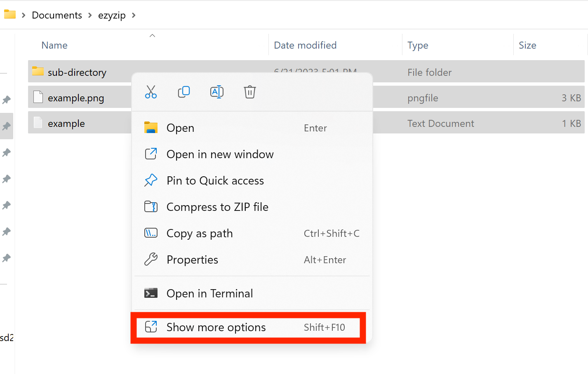Select Pin to Quick access
Viewport: 588px width, 374px height.
point(215,180)
